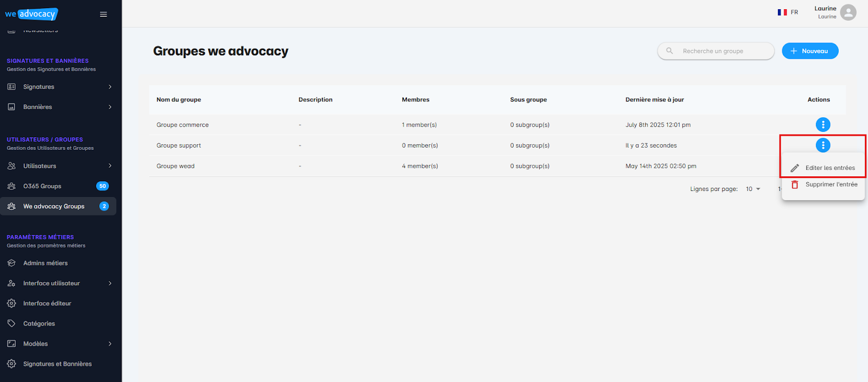Click the O365 Groups sidebar icon
The width and height of the screenshot is (868, 382).
[11, 186]
